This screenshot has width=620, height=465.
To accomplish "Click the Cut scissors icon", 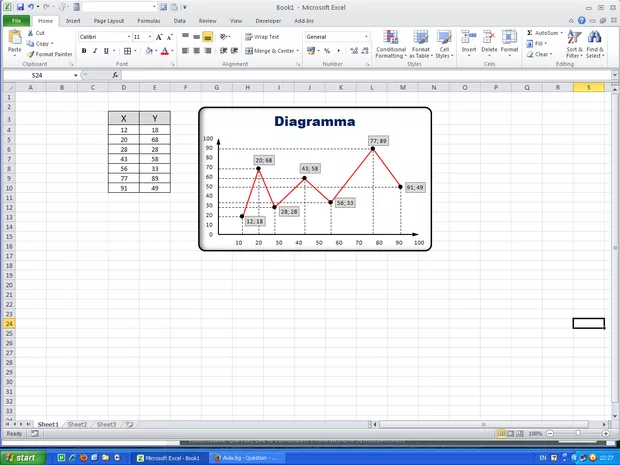I will click(x=30, y=33).
